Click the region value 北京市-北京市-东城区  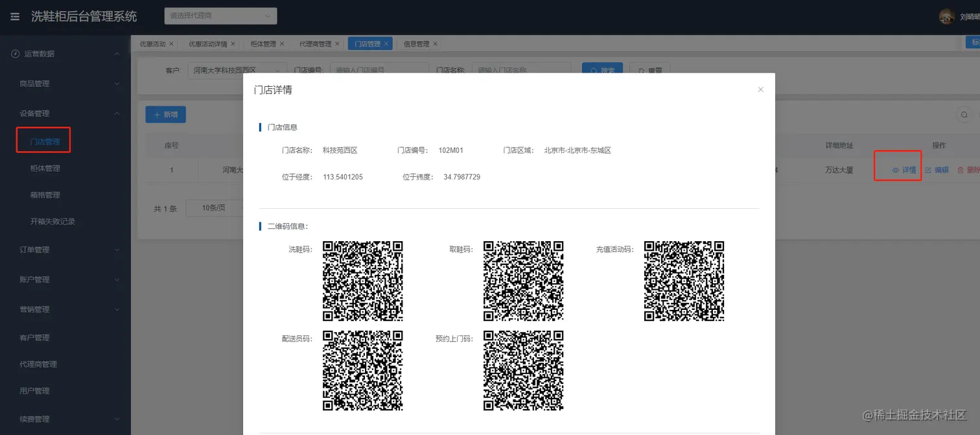tap(577, 150)
